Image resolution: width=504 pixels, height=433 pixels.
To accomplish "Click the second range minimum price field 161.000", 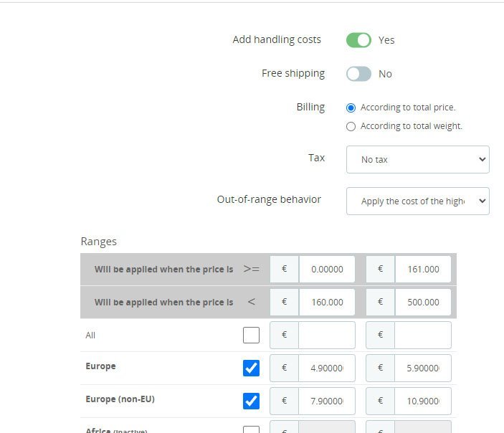I will pos(422,270).
